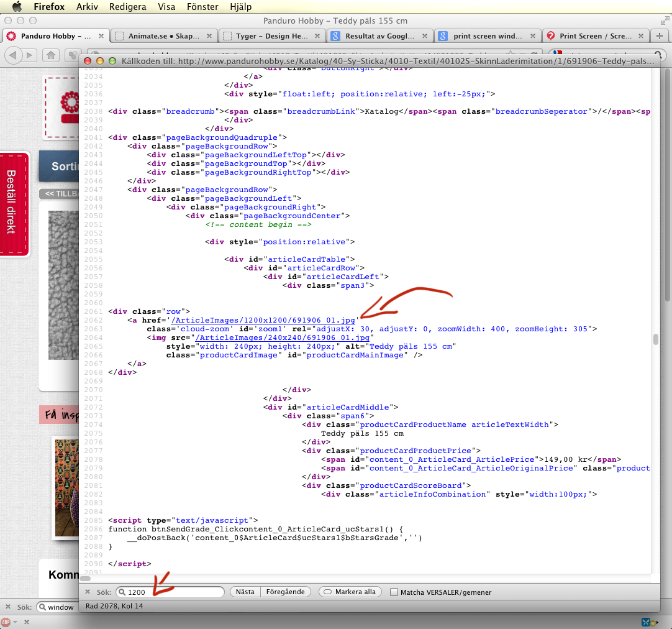The width and height of the screenshot is (672, 629).
Task: Switch to the Panduro Hobby tab
Action: (x=56, y=36)
